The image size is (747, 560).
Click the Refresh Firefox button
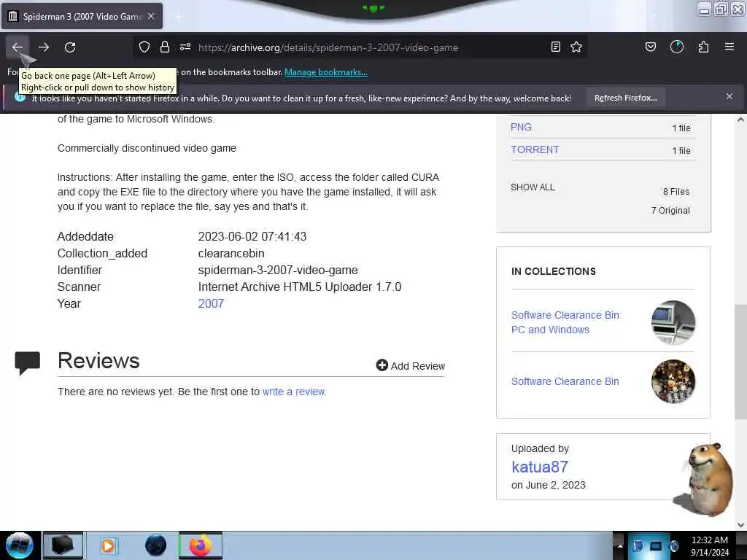point(625,98)
